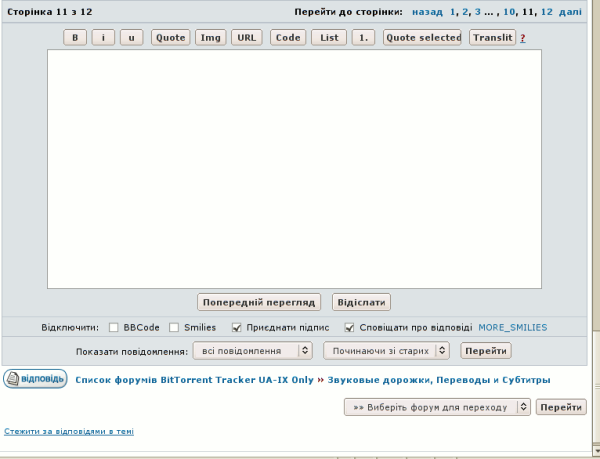Apply italic with the i button
The width and height of the screenshot is (600, 459).
pyautogui.click(x=103, y=37)
